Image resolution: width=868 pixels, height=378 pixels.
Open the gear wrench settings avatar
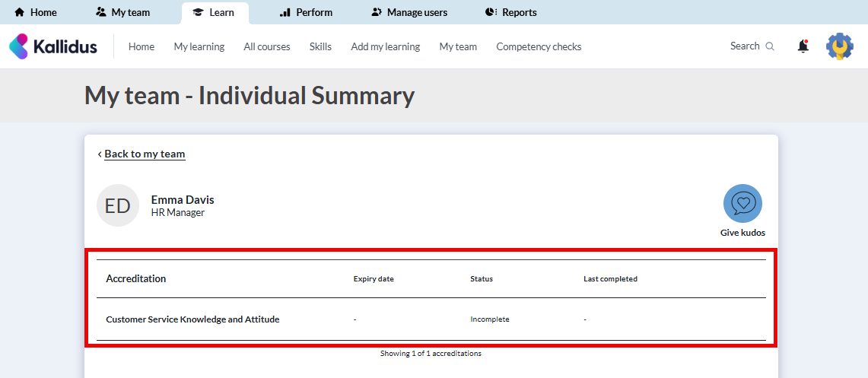tap(840, 46)
